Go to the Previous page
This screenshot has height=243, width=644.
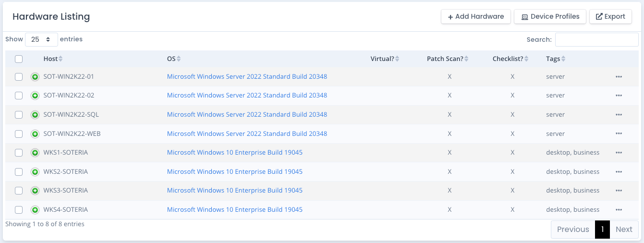[x=573, y=230]
